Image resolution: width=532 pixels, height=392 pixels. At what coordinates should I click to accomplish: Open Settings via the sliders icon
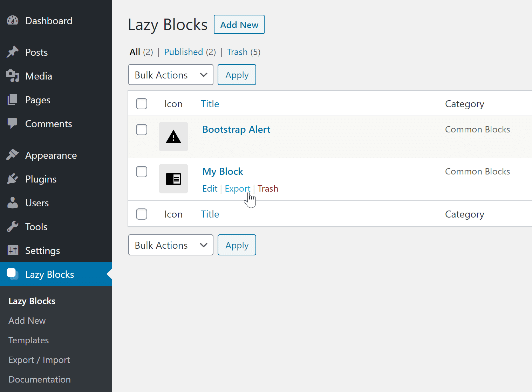[13, 250]
